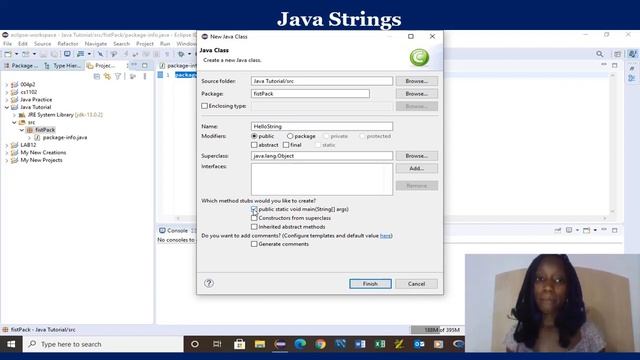Select the public modifier radio button
Image resolution: width=640 pixels, height=360 pixels.
[x=254, y=136]
